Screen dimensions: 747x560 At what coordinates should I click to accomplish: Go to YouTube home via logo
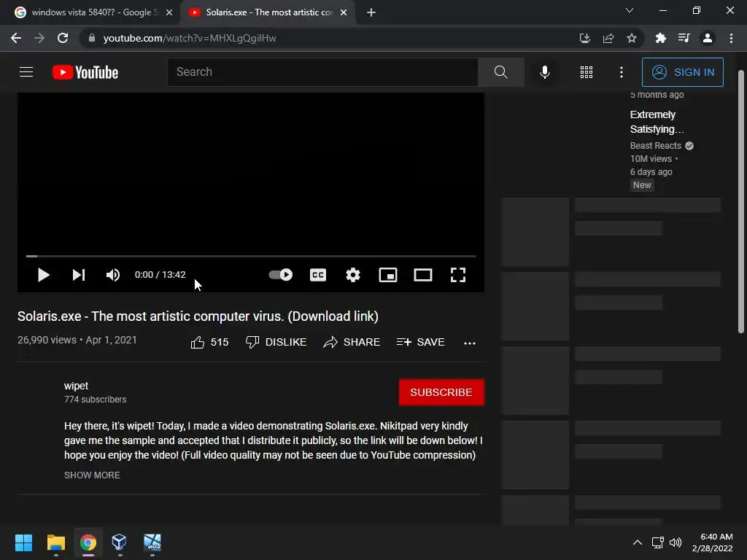[x=85, y=72]
